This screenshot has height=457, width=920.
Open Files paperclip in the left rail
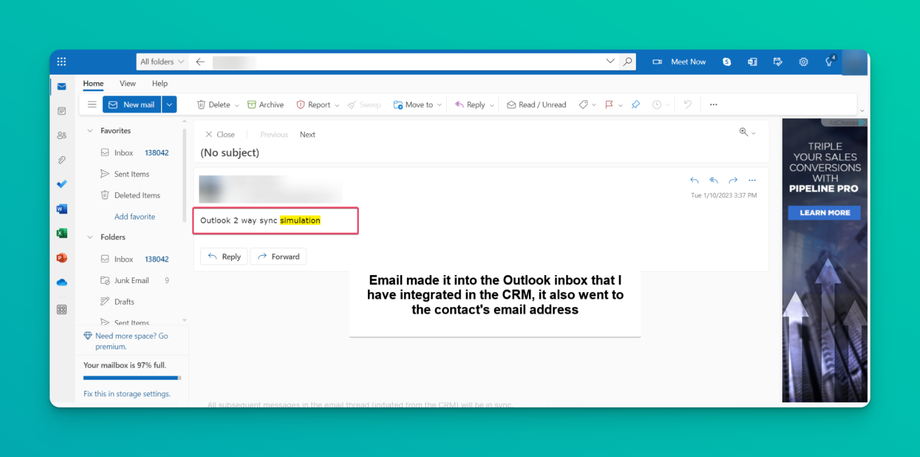coord(62,160)
